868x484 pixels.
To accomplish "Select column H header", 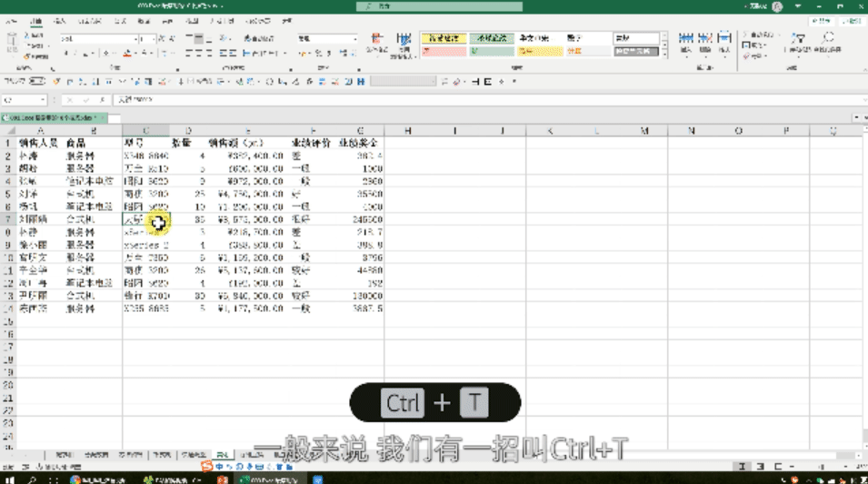I will pyautogui.click(x=408, y=131).
